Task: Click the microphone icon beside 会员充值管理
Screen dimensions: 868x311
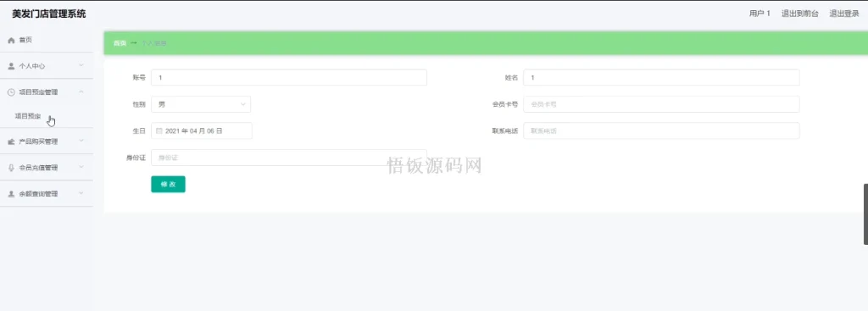Action: click(x=11, y=168)
